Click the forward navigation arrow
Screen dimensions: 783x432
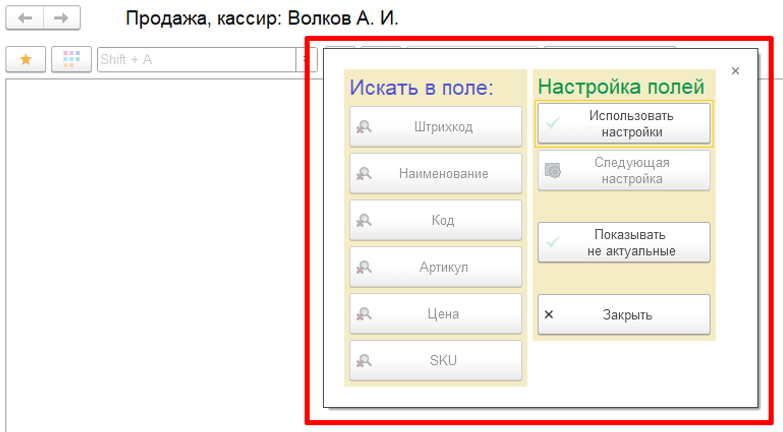[61, 19]
